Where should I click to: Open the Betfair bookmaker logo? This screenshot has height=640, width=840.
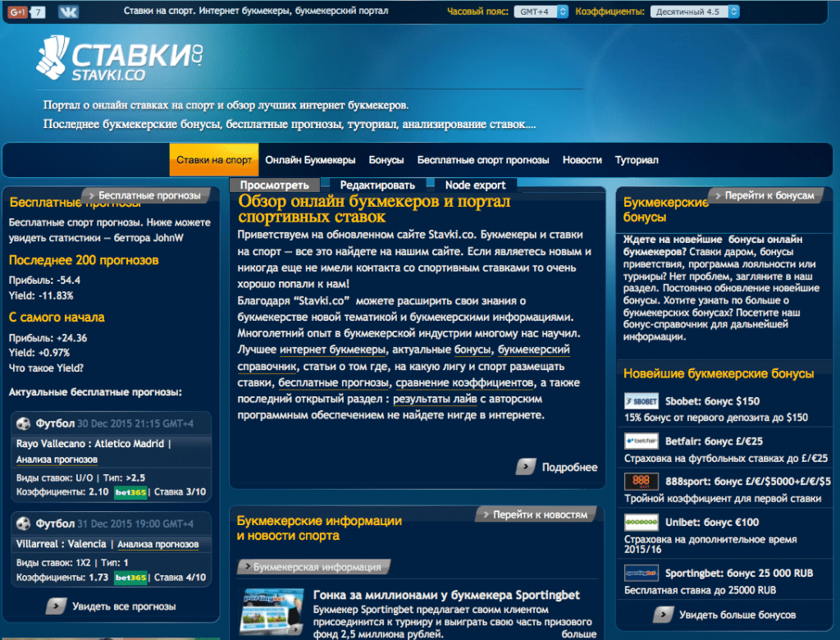tap(641, 441)
